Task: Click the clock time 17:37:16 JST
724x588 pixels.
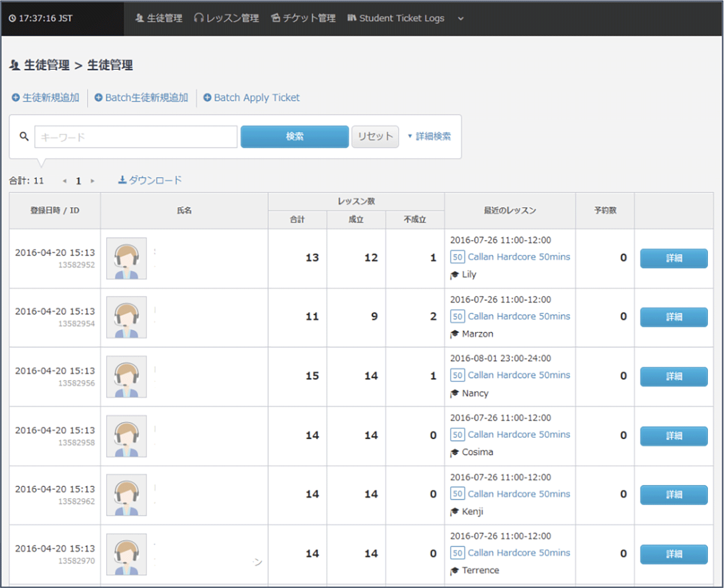Action: [40, 18]
